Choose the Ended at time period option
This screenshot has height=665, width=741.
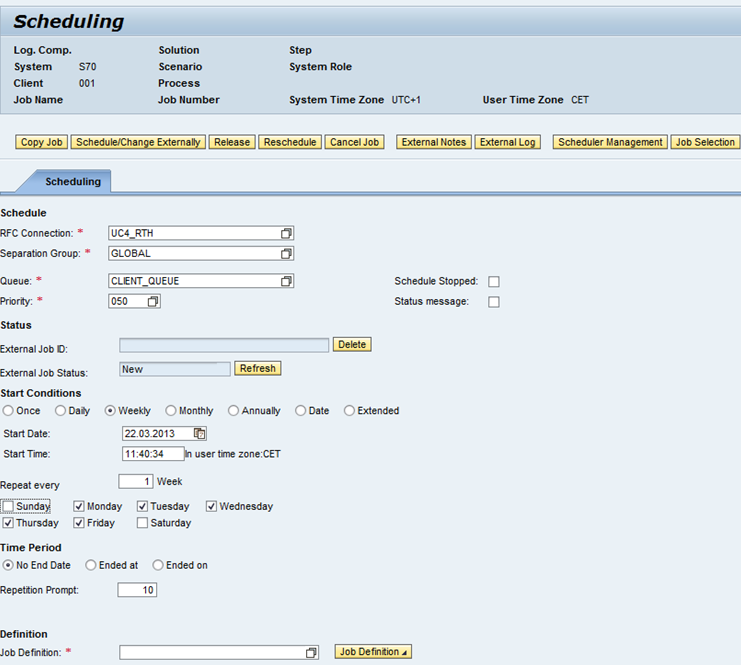(x=91, y=565)
